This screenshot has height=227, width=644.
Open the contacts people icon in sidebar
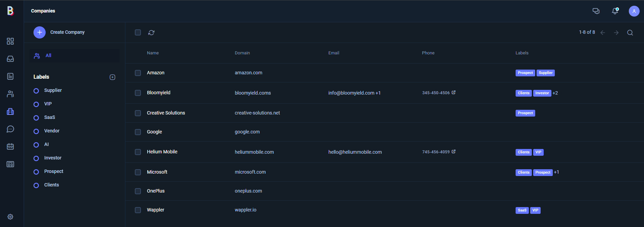tap(10, 94)
